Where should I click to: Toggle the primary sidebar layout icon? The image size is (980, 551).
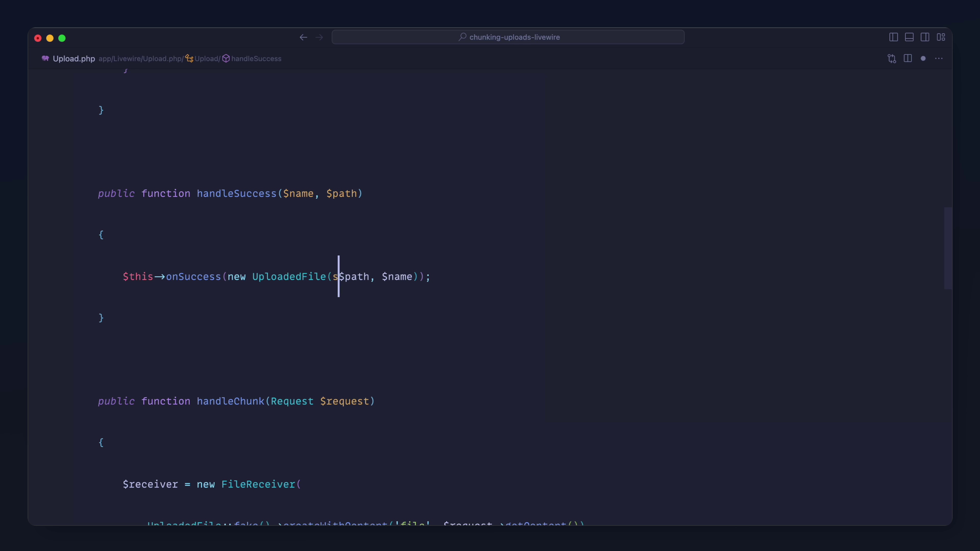pyautogui.click(x=894, y=37)
